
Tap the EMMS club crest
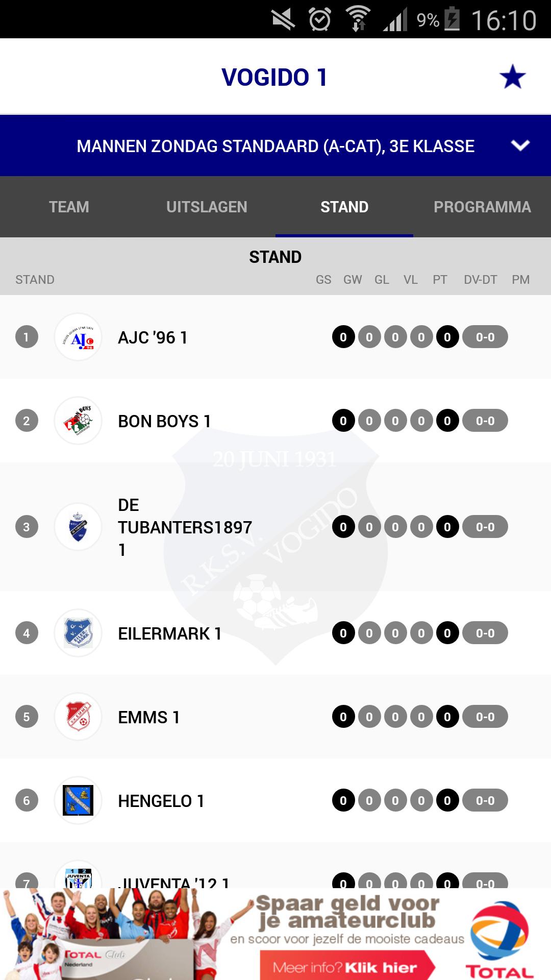pyautogui.click(x=78, y=717)
